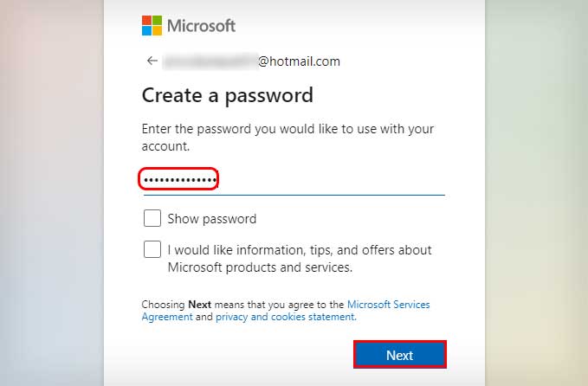Click the blue square of the Microsoft logo
The image size is (588, 386).
146,30
